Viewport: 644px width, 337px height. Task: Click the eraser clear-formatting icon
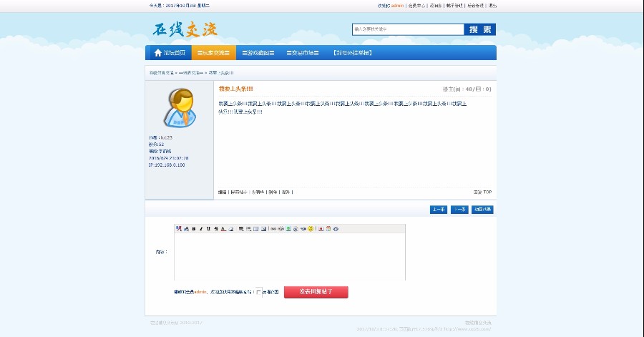(231, 229)
